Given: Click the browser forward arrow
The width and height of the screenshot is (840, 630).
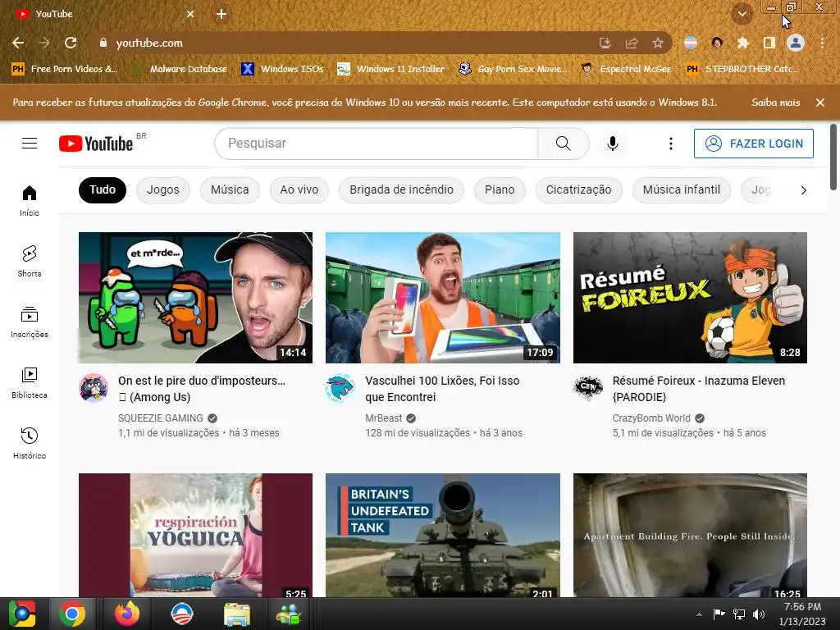Looking at the screenshot, I should pyautogui.click(x=44, y=43).
